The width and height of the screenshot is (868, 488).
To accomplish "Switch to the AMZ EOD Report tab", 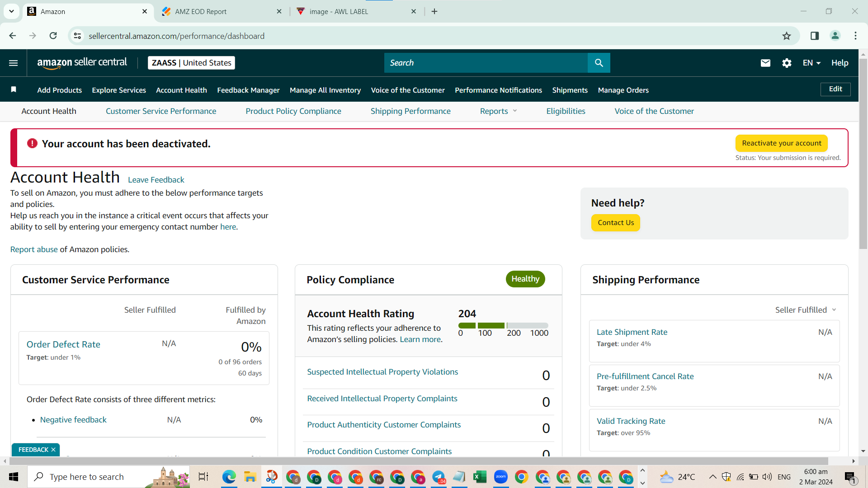I will [x=222, y=11].
